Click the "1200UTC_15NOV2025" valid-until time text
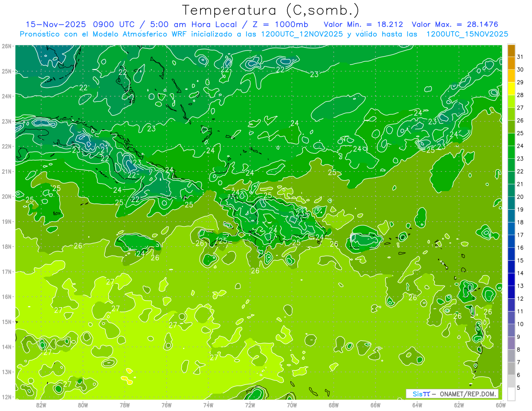Image resolution: width=532 pixels, height=411 pixels. click(467, 34)
